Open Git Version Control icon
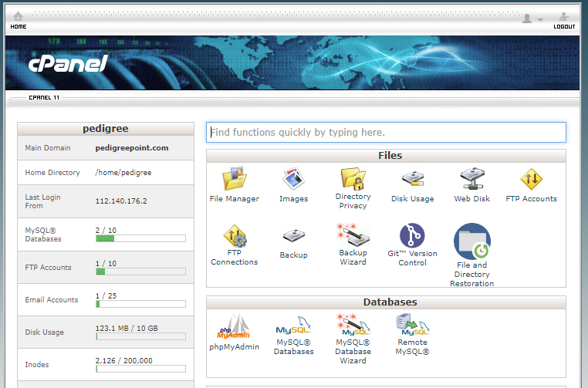The width and height of the screenshot is (588, 388). point(412,236)
